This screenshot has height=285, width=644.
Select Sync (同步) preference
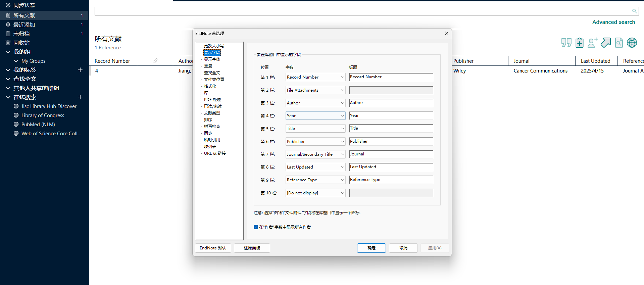pos(208,133)
